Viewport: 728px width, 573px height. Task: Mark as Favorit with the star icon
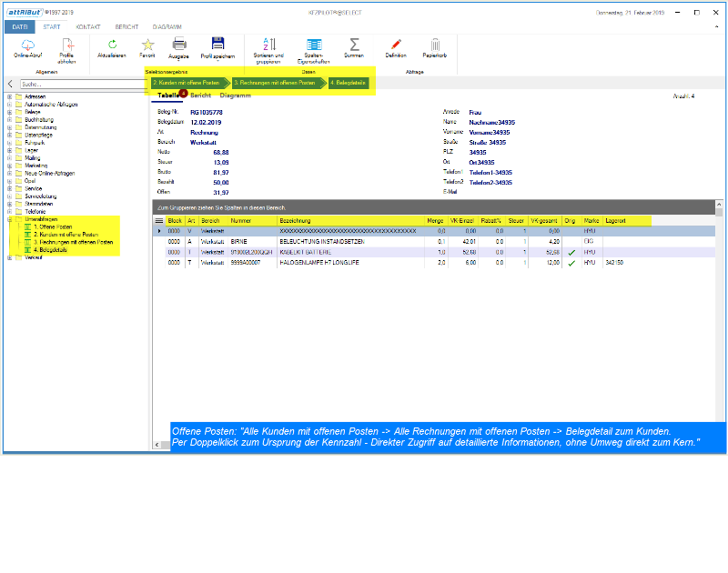[x=147, y=44]
